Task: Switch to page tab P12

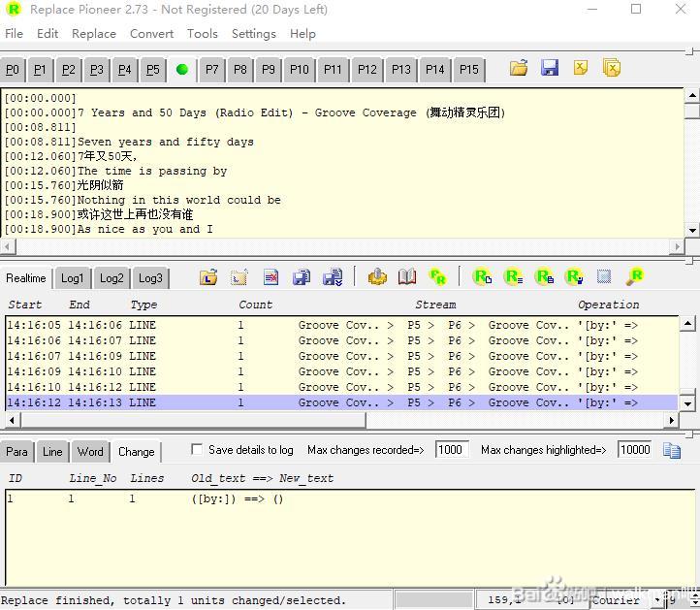Action: pyautogui.click(x=366, y=70)
